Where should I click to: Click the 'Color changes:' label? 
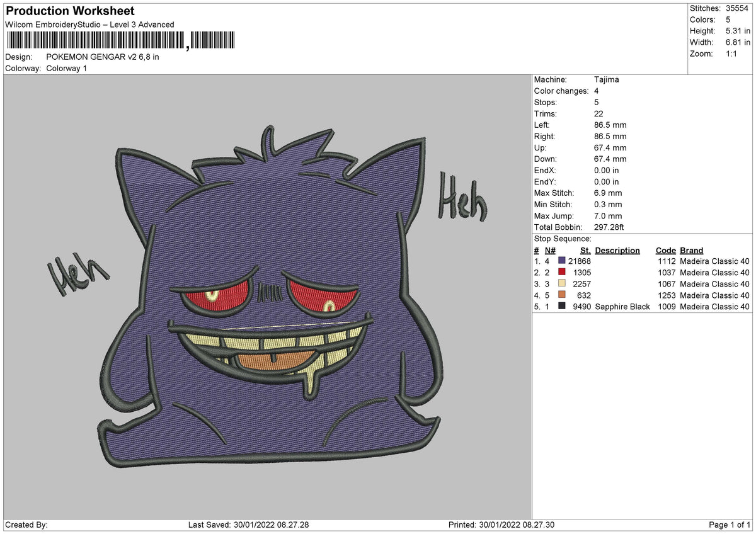(561, 91)
